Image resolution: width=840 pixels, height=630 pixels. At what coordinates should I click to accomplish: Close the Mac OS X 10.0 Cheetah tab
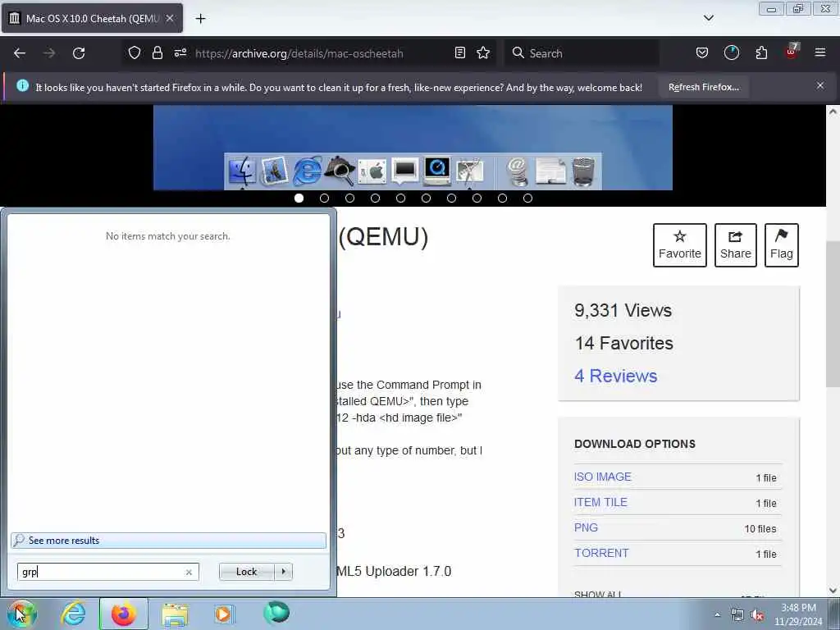pos(170,18)
